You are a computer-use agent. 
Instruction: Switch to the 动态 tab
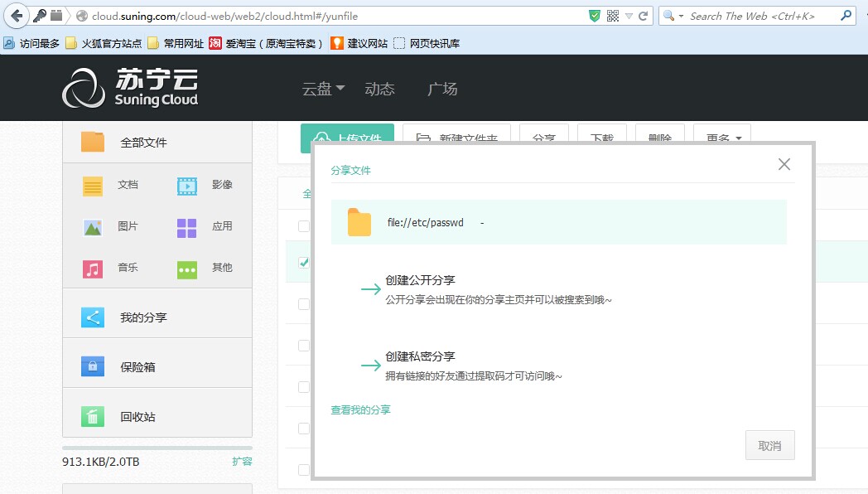379,89
